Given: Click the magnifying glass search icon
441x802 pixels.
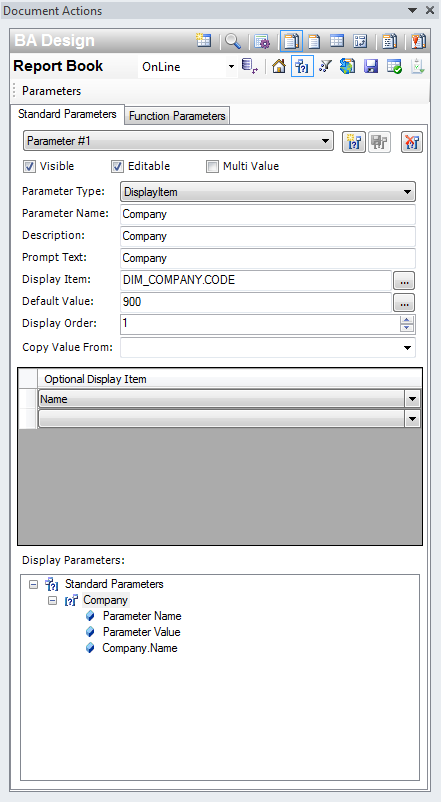Looking at the screenshot, I should [233, 41].
